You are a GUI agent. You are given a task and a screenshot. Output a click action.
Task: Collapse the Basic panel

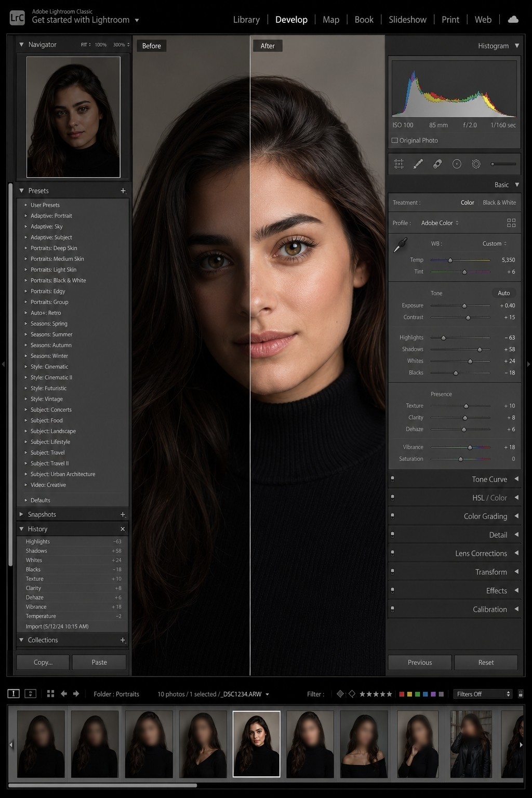517,184
